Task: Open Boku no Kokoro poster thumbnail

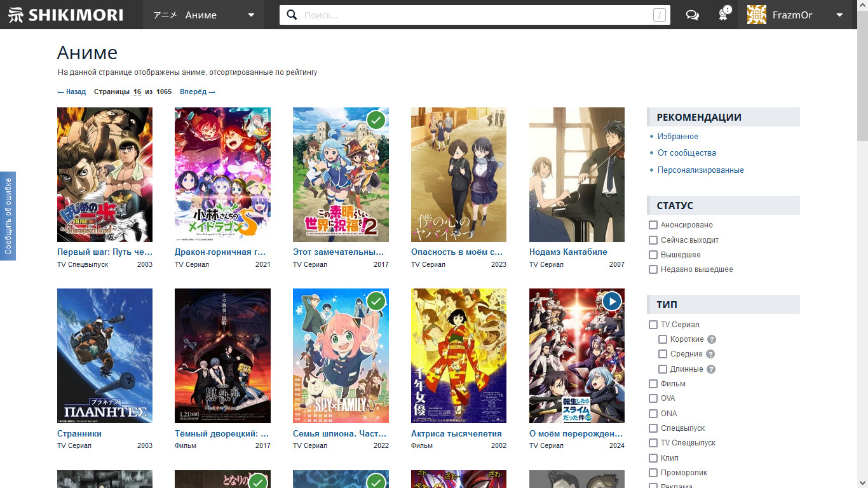Action: 459,175
